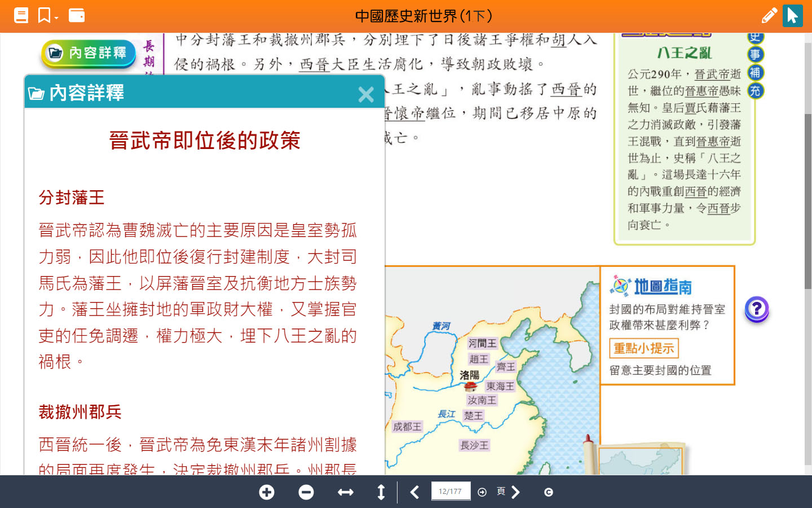Open the wallet-shaped resources icon
This screenshot has height=508, width=812.
point(77,15)
